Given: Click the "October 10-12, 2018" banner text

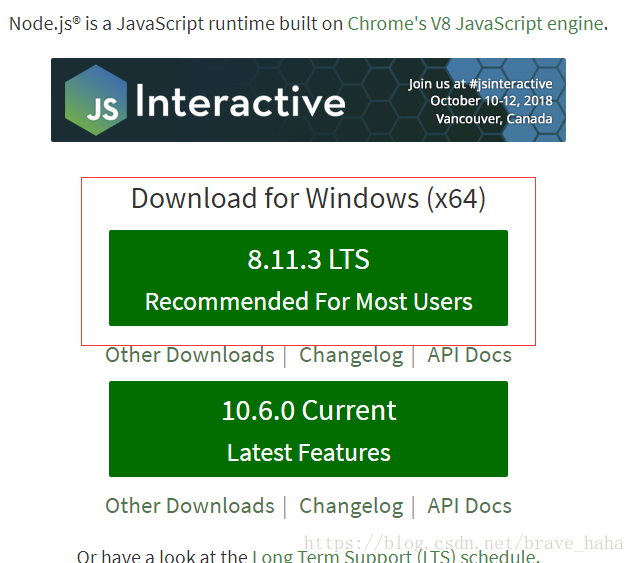Looking at the screenshot, I should (491, 101).
